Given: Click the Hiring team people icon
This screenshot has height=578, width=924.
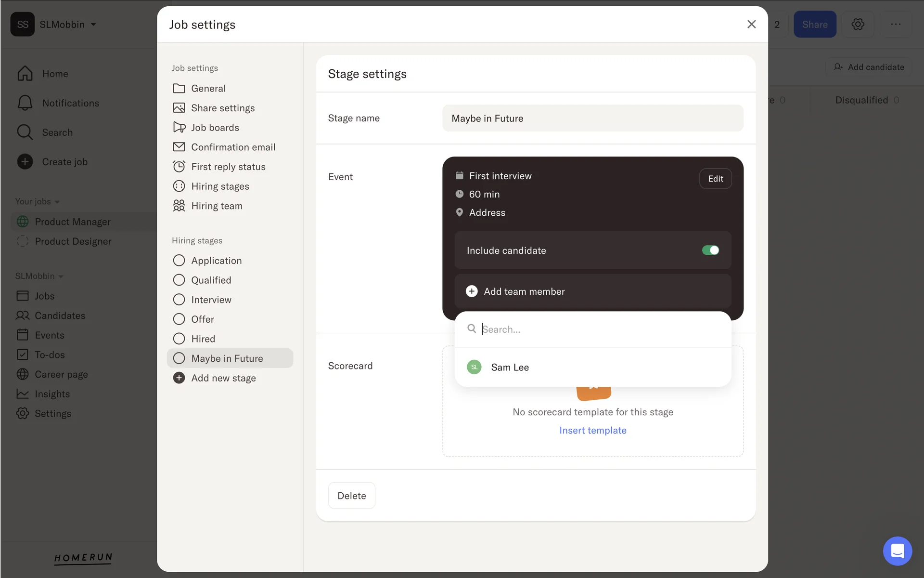Looking at the screenshot, I should coord(179,206).
